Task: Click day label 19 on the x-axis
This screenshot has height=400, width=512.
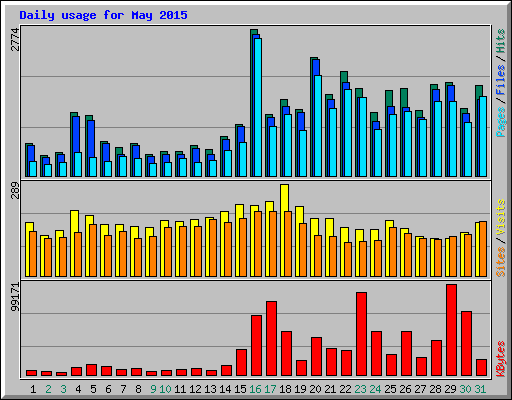Action: [300, 389]
